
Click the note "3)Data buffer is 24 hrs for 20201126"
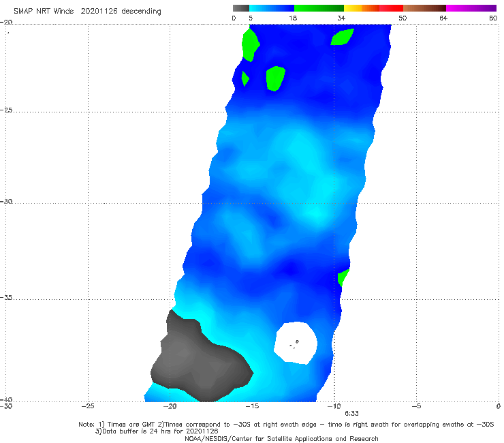(x=157, y=431)
